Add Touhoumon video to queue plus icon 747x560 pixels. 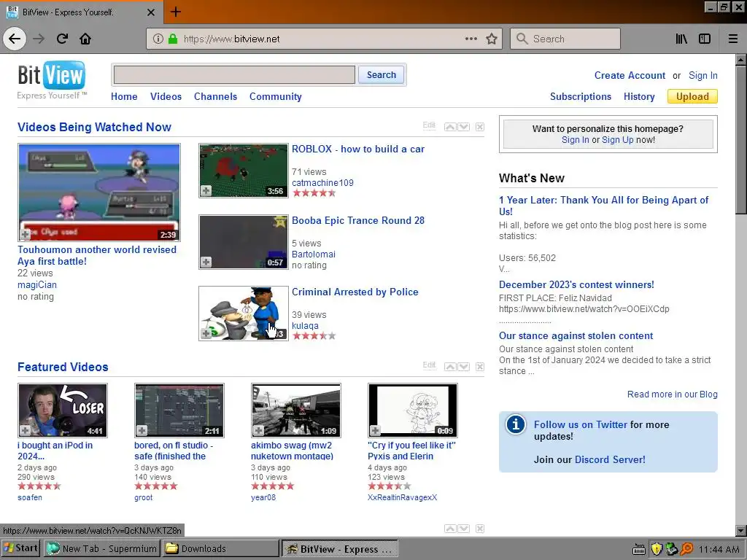click(25, 234)
